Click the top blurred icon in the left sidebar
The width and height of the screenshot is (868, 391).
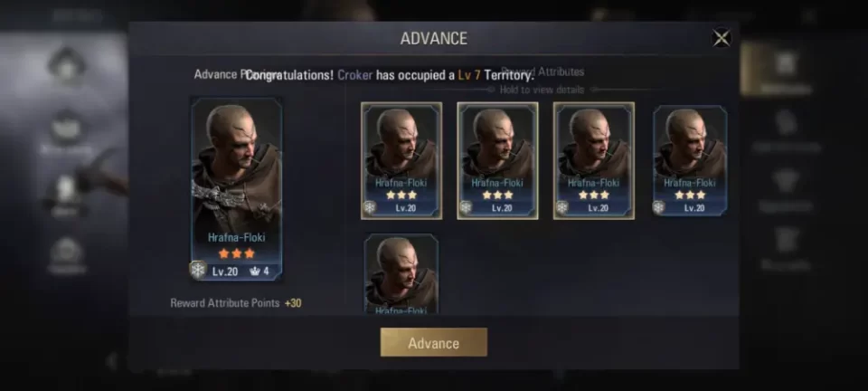click(67, 65)
